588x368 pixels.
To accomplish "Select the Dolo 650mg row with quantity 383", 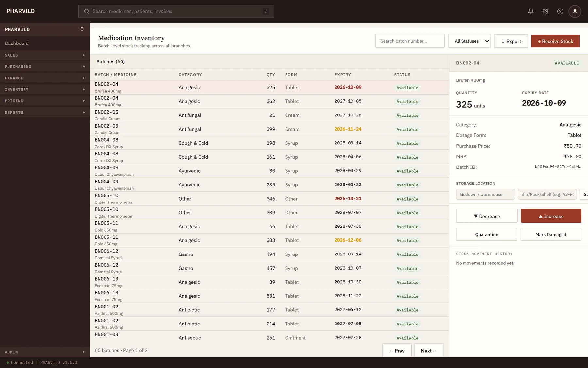I will pos(269,240).
